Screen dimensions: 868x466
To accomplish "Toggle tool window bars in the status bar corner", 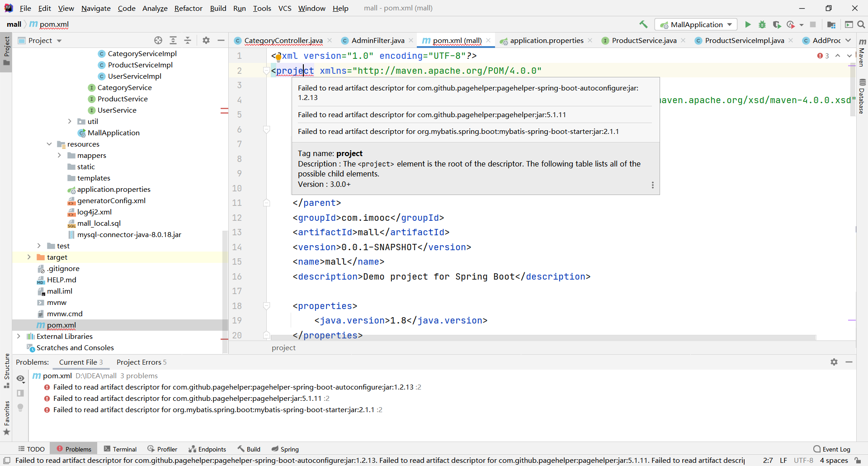I will pos(7,461).
